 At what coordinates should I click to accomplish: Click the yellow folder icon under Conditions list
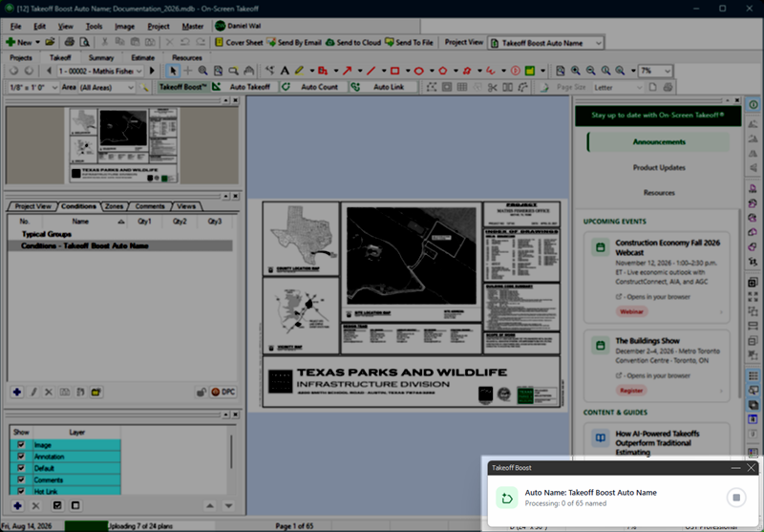(96, 393)
